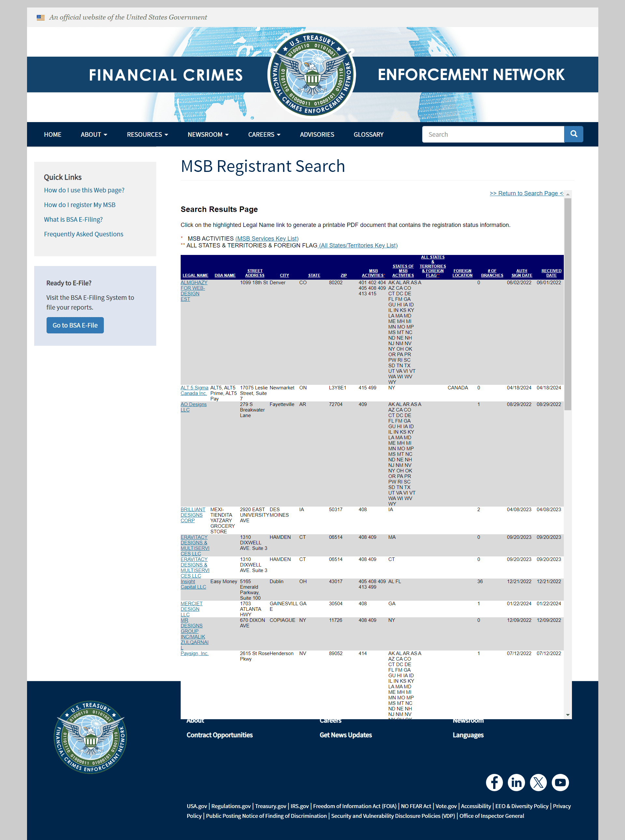Open ALT 5 Sigma Canada Inc. link
The width and height of the screenshot is (625, 840).
click(194, 390)
